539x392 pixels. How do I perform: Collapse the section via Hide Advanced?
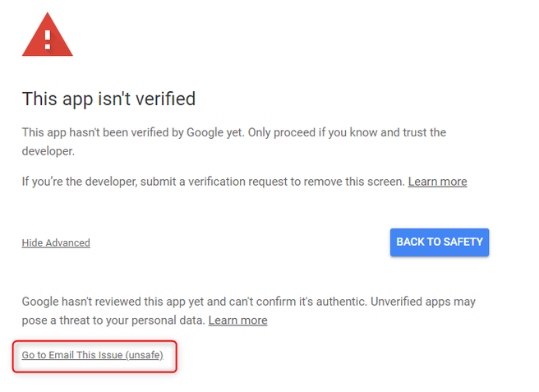56,242
